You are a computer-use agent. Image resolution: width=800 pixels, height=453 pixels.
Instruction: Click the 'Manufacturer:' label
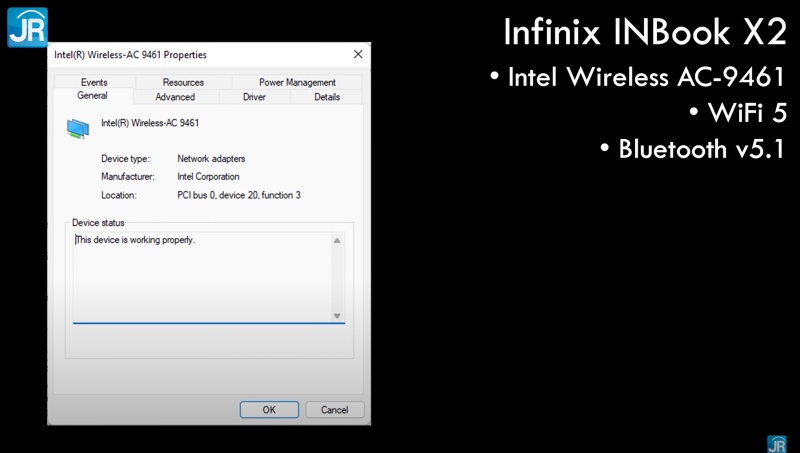[x=128, y=177]
